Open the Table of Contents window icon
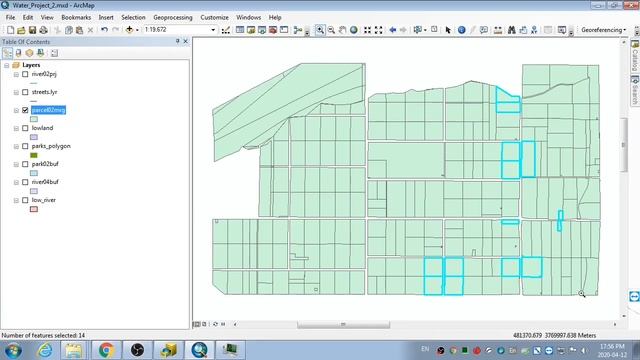This screenshot has width=640, height=360. tap(240, 30)
